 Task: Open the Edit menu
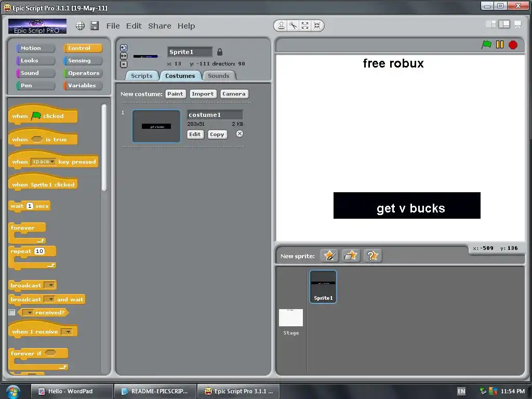point(134,26)
